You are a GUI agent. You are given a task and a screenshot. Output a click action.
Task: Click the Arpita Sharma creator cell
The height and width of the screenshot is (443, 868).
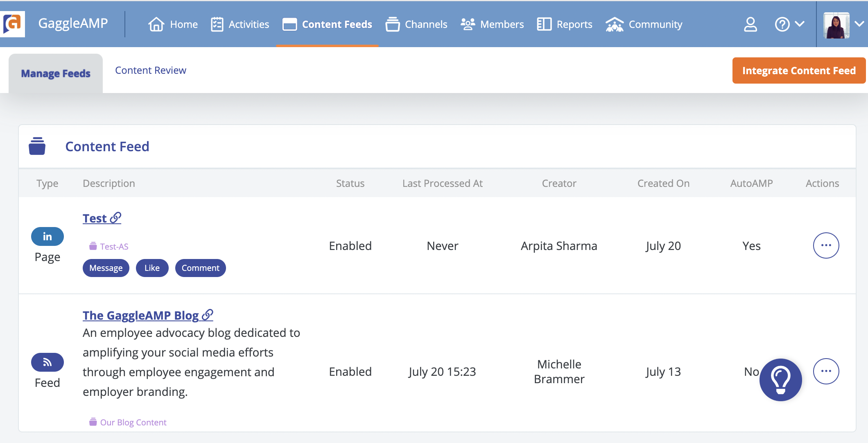point(559,246)
